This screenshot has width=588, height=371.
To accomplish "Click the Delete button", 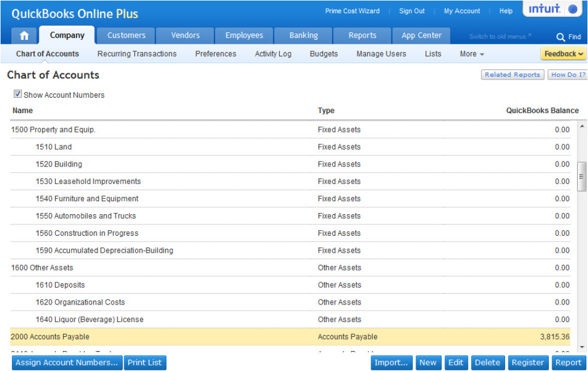I will point(488,362).
